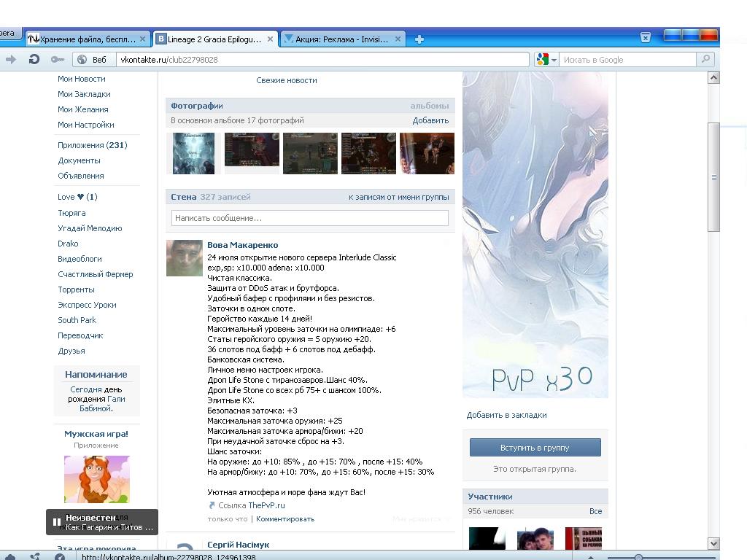Screen dimensions: 747x560
Task: Click Вова Макаренко's avatar photo
Action: (185, 258)
